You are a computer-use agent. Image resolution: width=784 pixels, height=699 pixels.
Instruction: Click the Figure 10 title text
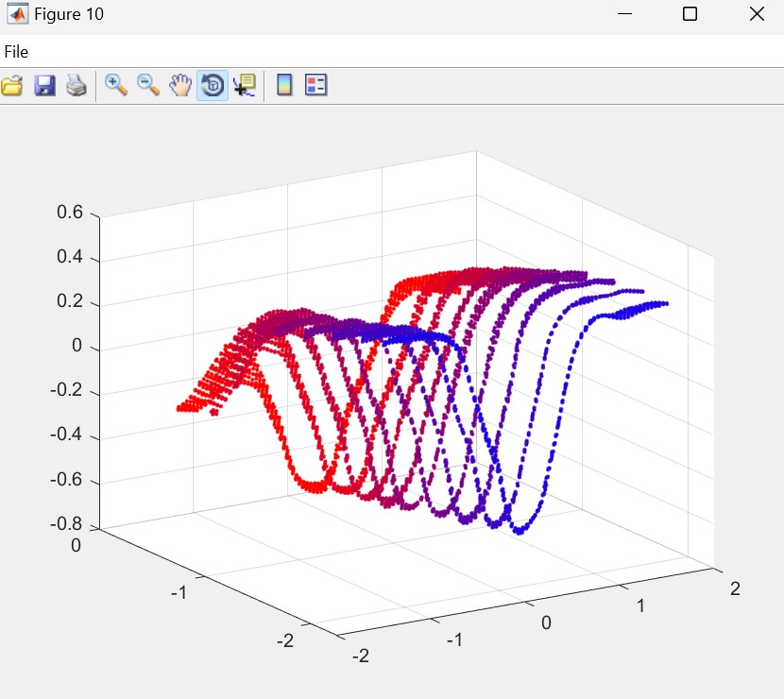[69, 14]
